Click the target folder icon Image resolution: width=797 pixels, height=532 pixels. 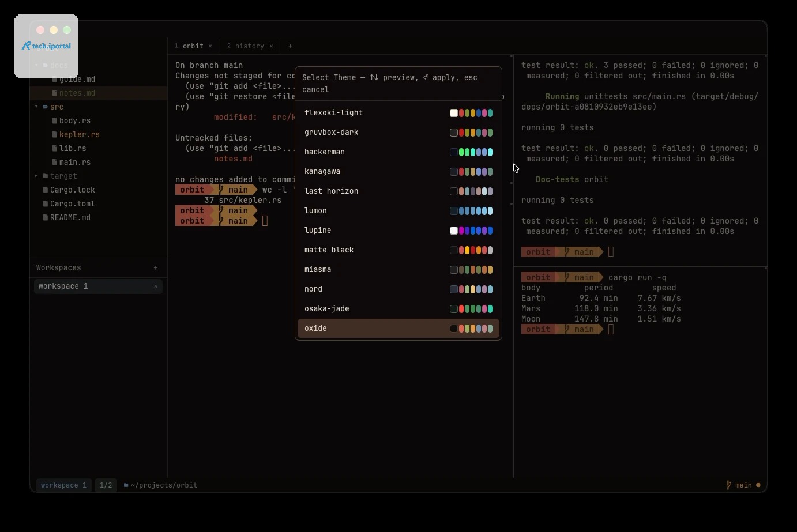pos(46,176)
